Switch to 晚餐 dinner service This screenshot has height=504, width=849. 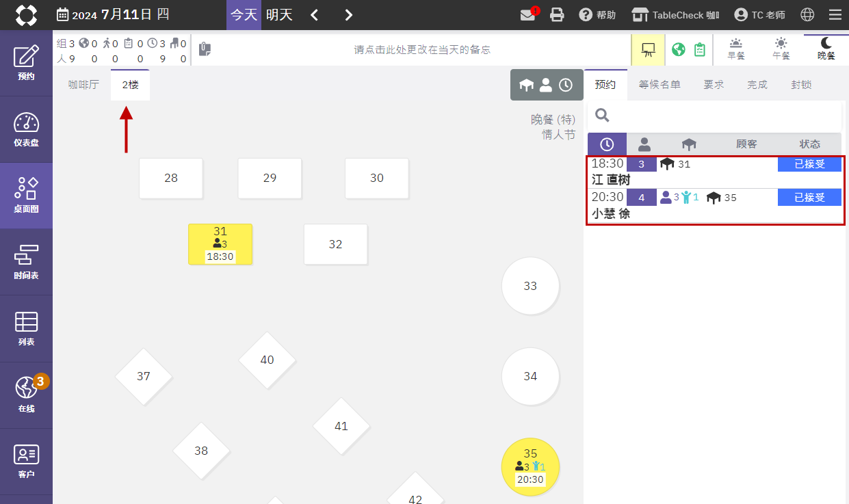click(826, 49)
